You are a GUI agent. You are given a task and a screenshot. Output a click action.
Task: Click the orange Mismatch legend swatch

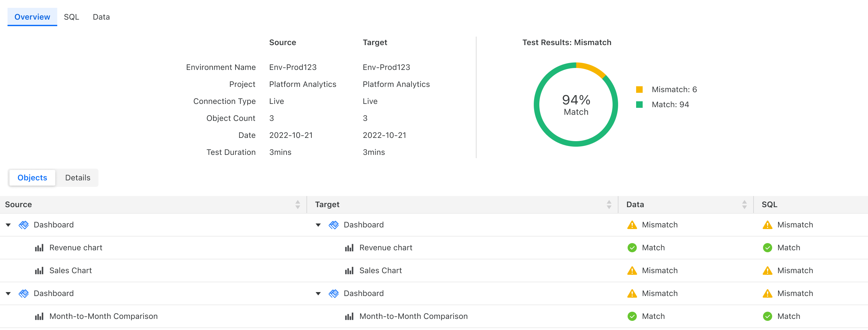tap(639, 90)
